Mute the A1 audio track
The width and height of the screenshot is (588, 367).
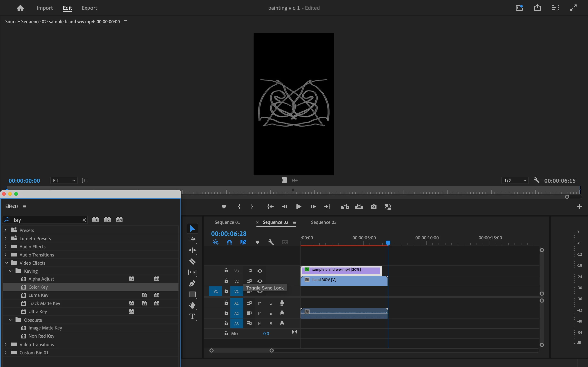coord(260,303)
